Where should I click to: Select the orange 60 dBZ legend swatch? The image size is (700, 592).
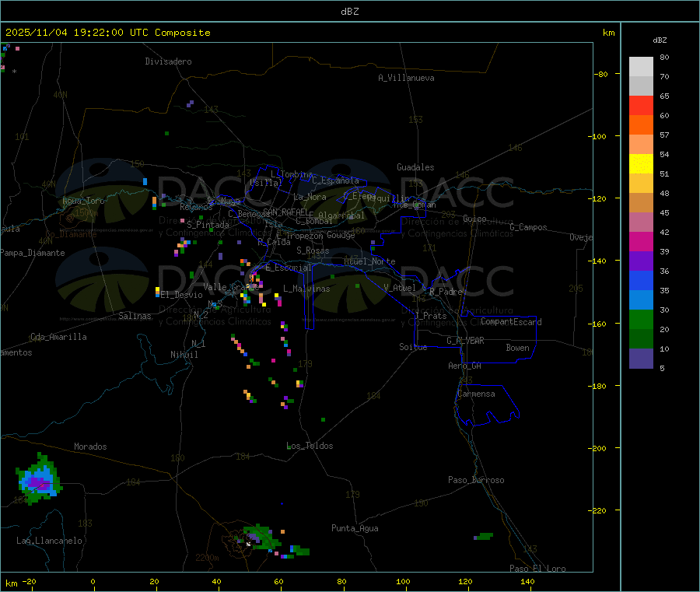pyautogui.click(x=641, y=125)
